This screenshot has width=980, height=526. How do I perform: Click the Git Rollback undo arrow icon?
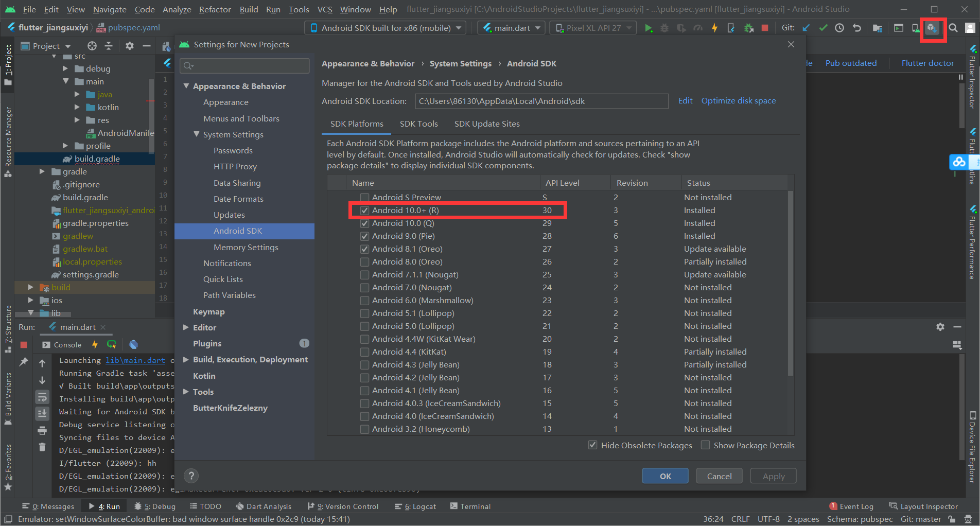pyautogui.click(x=856, y=28)
